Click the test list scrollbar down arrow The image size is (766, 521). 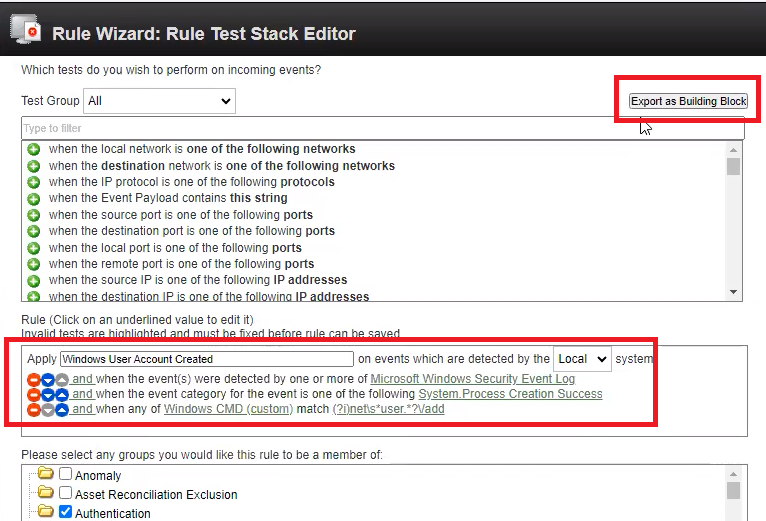(733, 292)
